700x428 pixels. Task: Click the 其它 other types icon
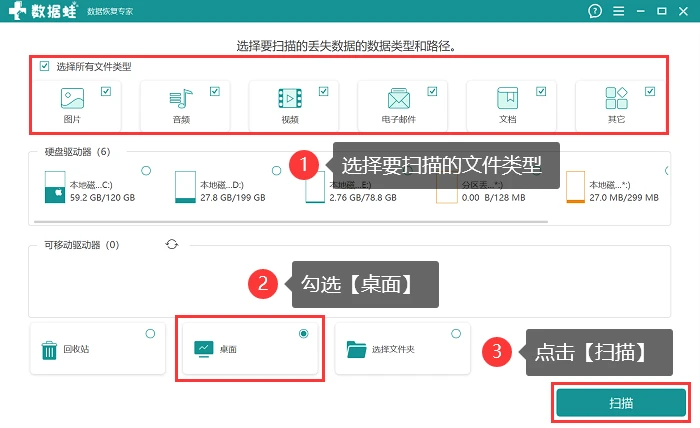click(617, 98)
